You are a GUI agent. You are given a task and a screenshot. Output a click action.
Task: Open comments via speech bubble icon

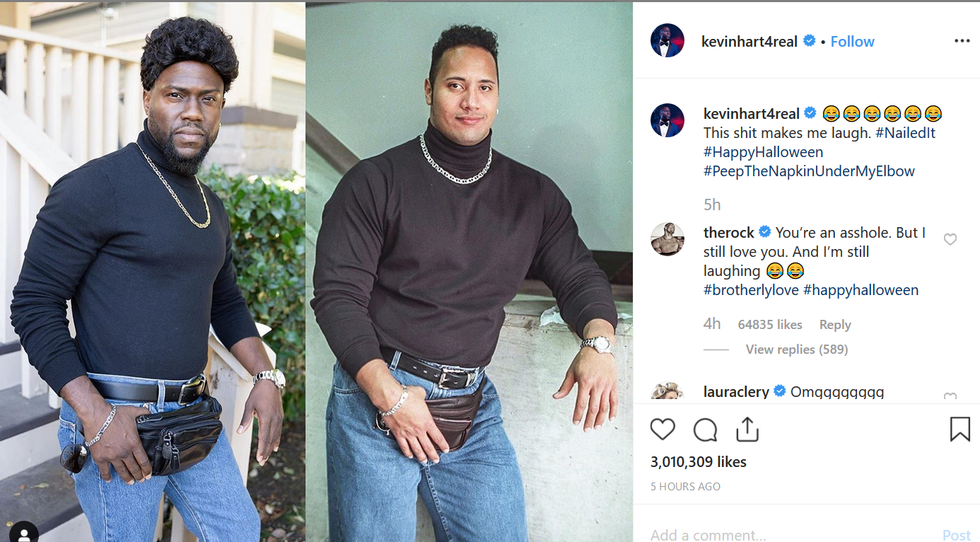tap(705, 429)
